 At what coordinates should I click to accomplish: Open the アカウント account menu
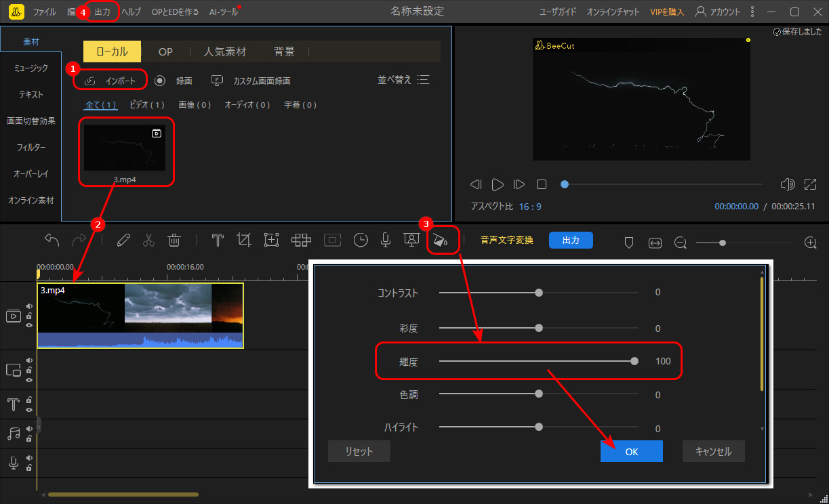click(x=718, y=12)
